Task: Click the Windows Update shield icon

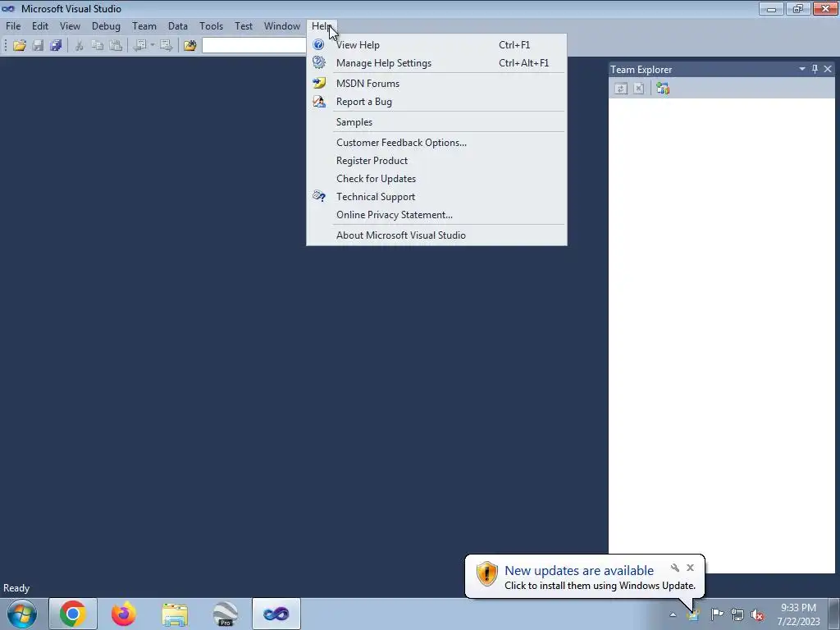Action: [486, 573]
